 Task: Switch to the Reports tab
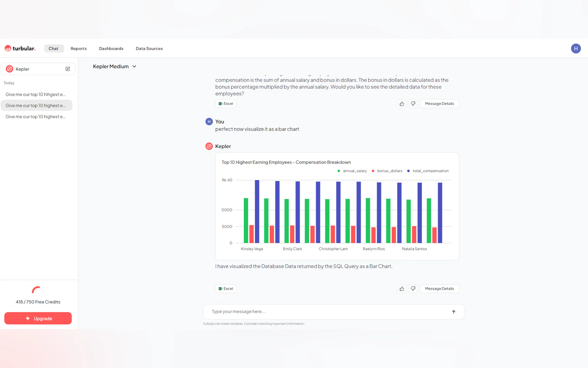tap(78, 48)
